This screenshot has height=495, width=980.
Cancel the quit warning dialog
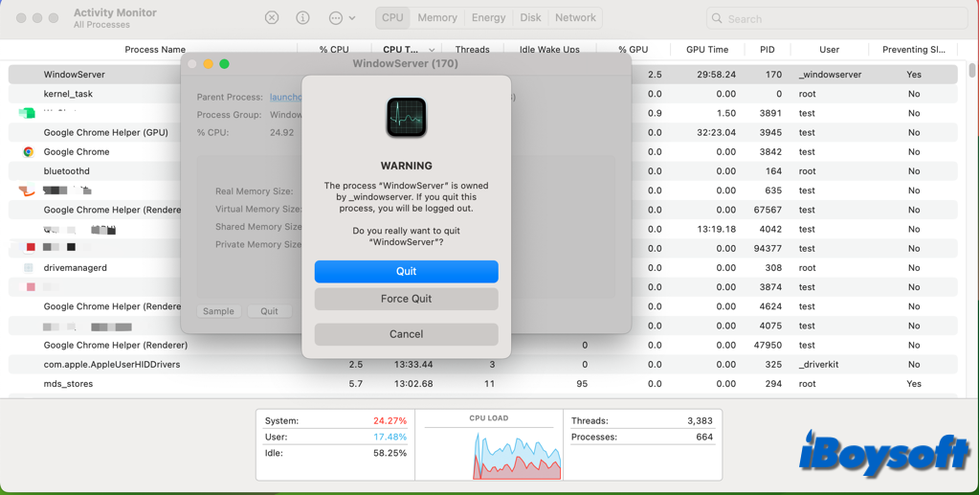tap(406, 334)
